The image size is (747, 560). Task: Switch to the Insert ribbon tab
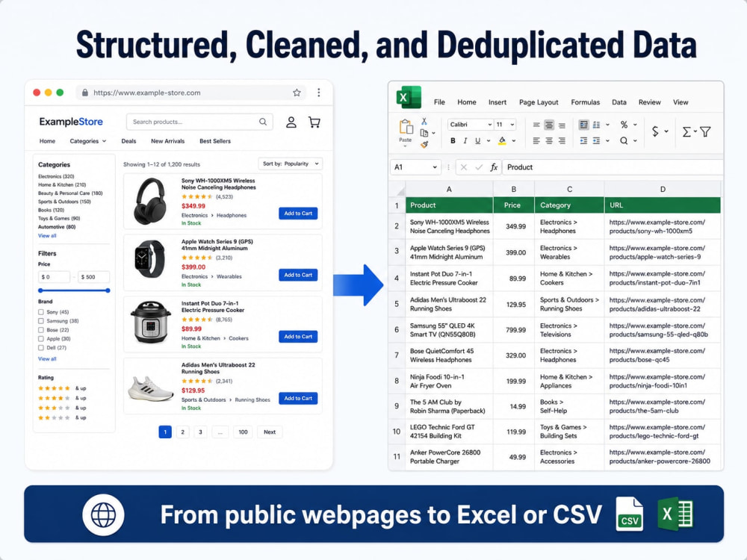(x=498, y=102)
